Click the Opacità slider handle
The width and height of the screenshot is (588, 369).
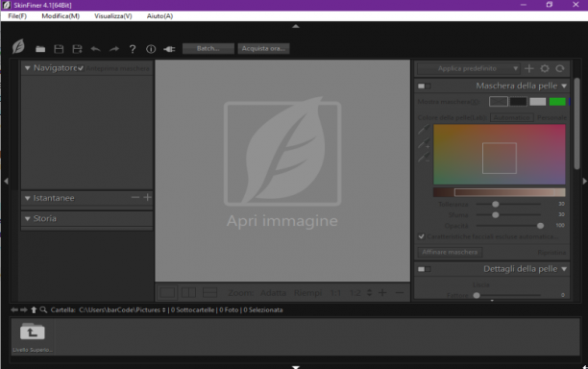[540, 226]
